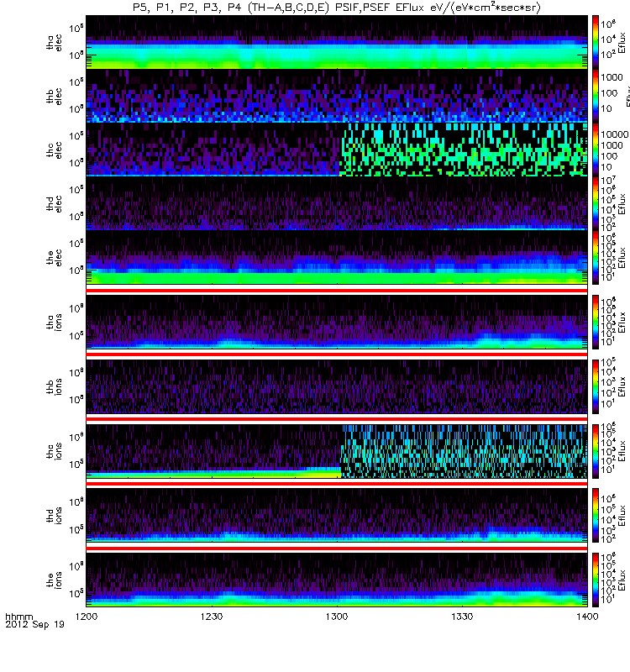
Task: Click the '2012 Sep 19' date label
Action: pyautogui.click(x=34, y=624)
